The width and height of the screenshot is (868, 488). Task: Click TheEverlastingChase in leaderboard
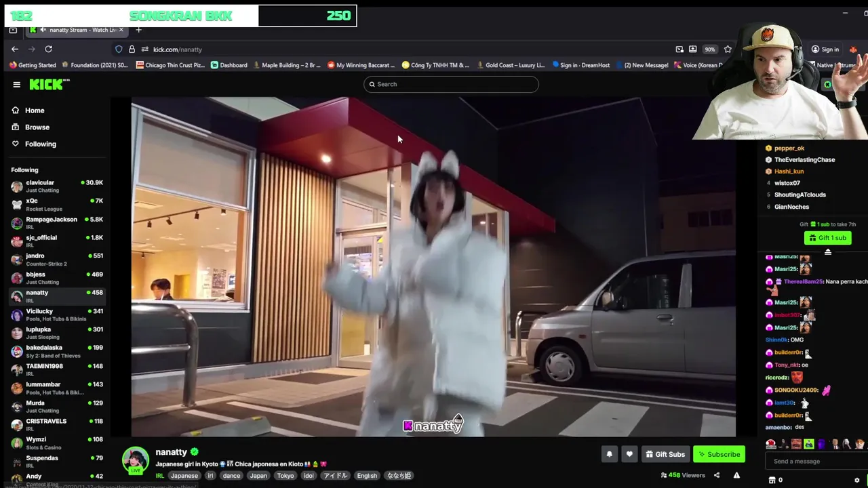pos(804,159)
